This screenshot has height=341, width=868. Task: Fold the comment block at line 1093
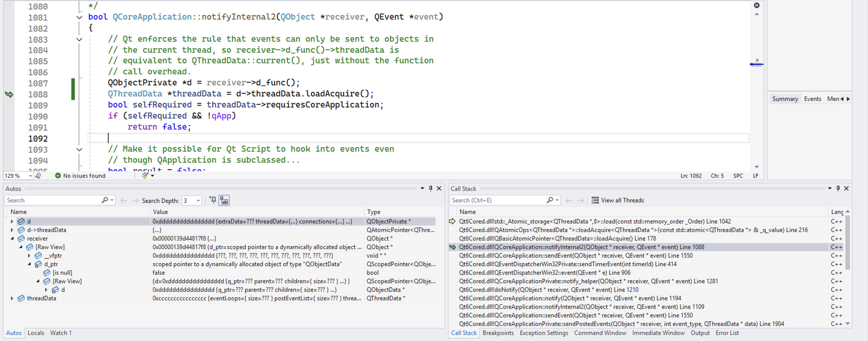coord(79,149)
